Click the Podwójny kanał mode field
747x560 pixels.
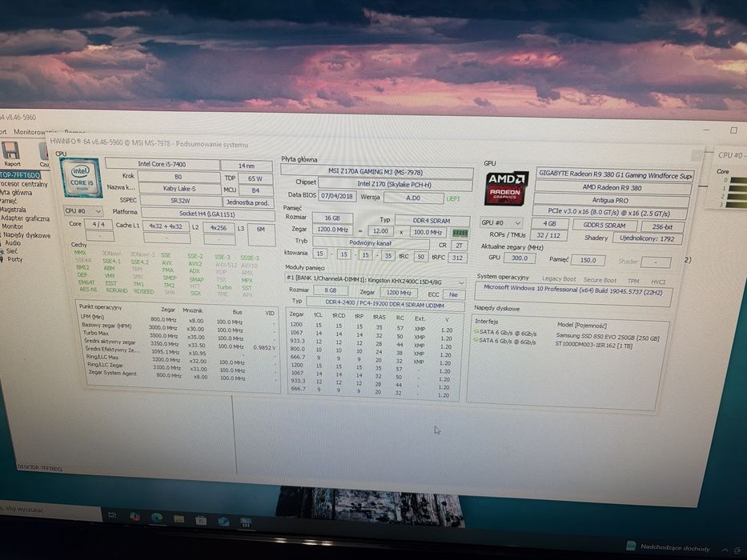click(370, 243)
